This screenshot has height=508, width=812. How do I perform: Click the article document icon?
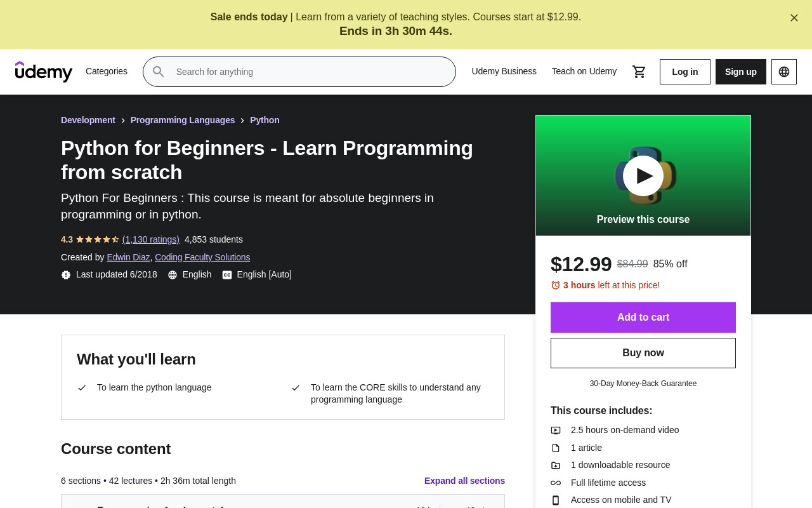[556, 448]
